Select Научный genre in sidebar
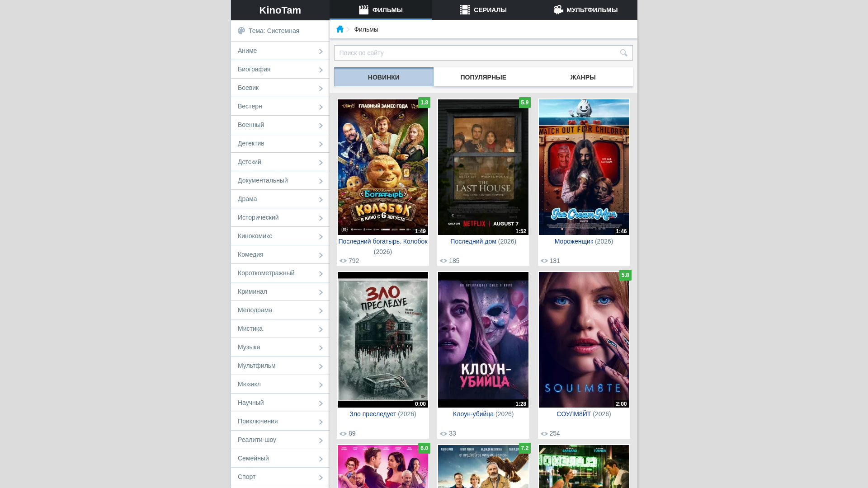 280,403
